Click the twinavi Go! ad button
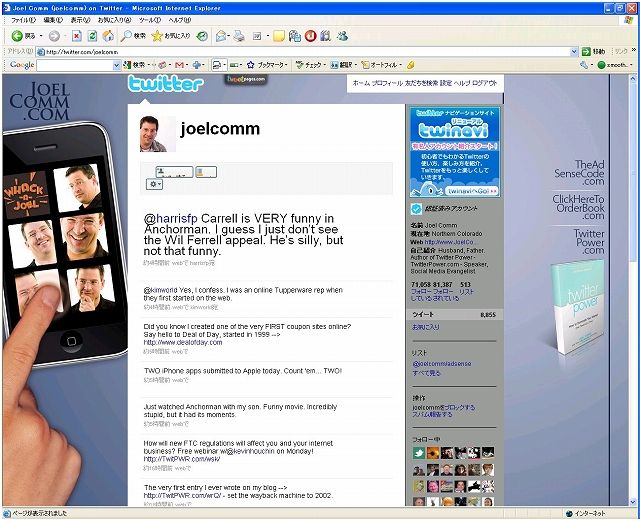Viewport: 640px width, 521px height. 472,191
